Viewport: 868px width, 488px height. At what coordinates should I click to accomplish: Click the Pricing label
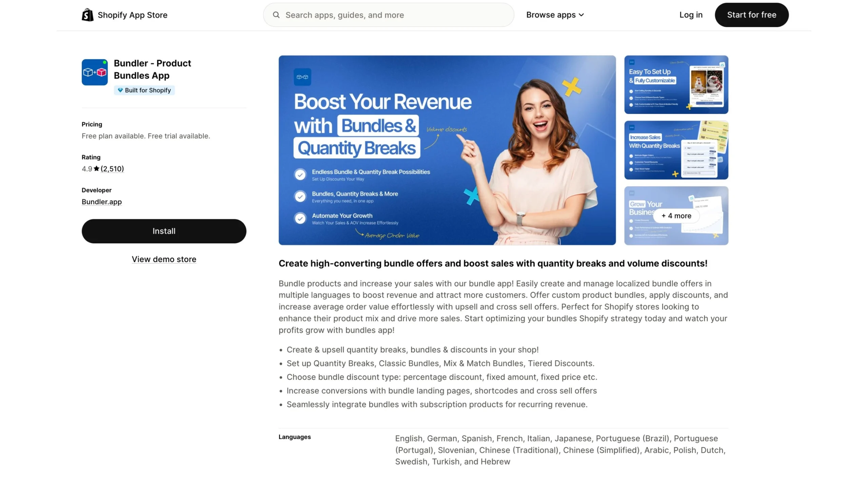[x=92, y=124]
